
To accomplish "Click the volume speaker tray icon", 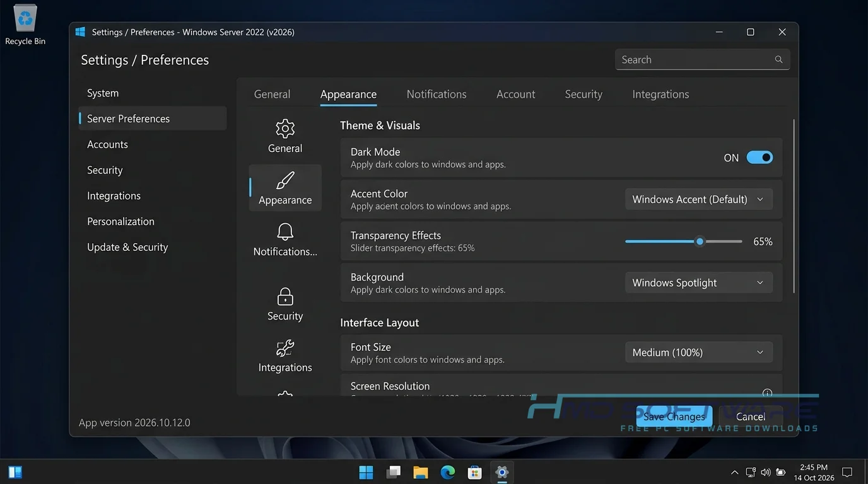I will [x=766, y=472].
